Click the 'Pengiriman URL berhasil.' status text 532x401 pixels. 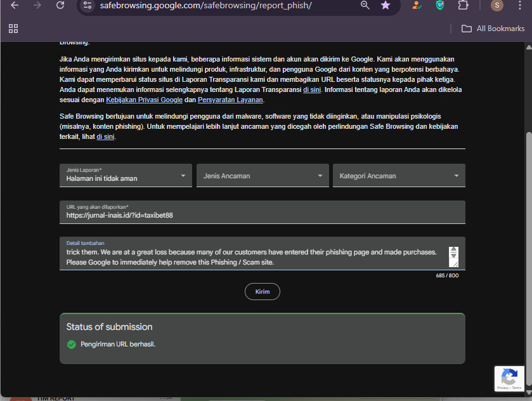pyautogui.click(x=118, y=345)
